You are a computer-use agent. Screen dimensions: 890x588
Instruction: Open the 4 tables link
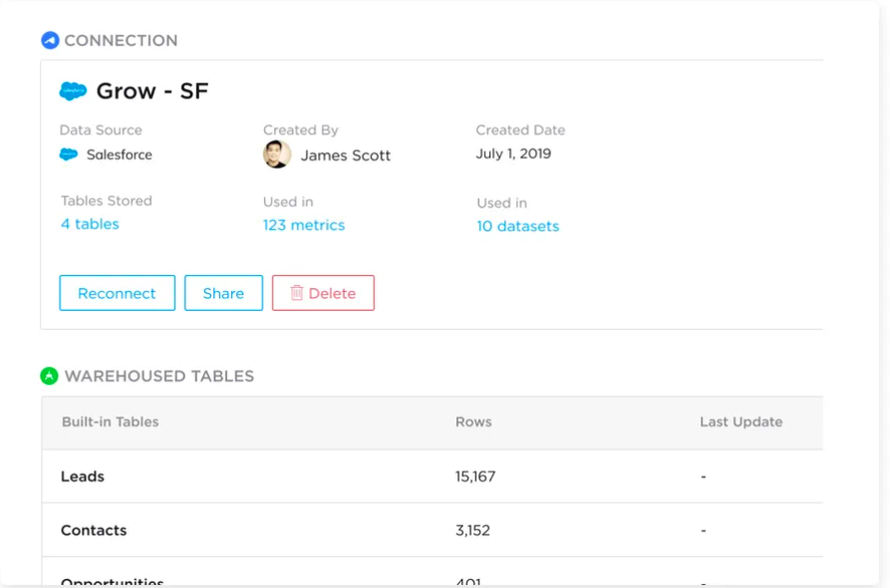coord(91,223)
